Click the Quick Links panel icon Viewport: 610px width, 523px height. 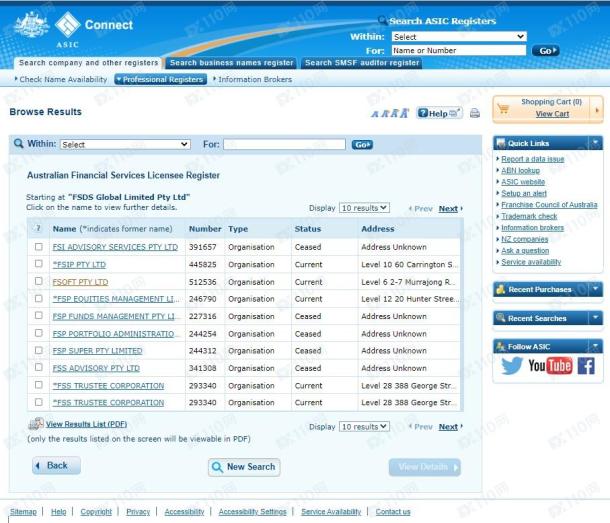pyautogui.click(x=501, y=143)
